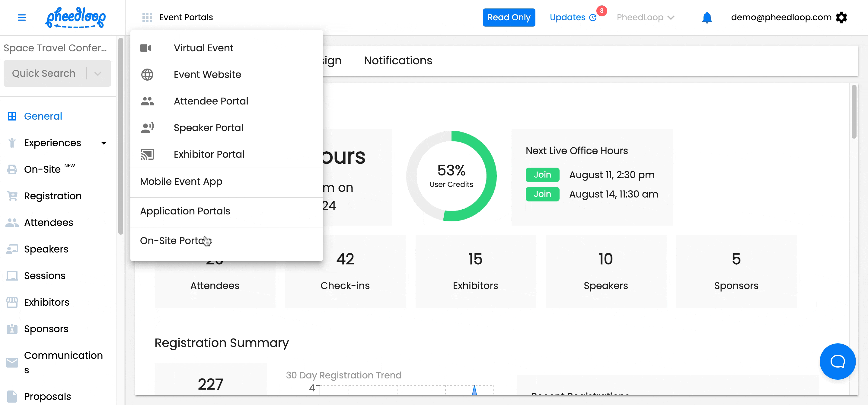868x405 pixels.
Task: Join the August 14 office hours
Action: click(542, 194)
